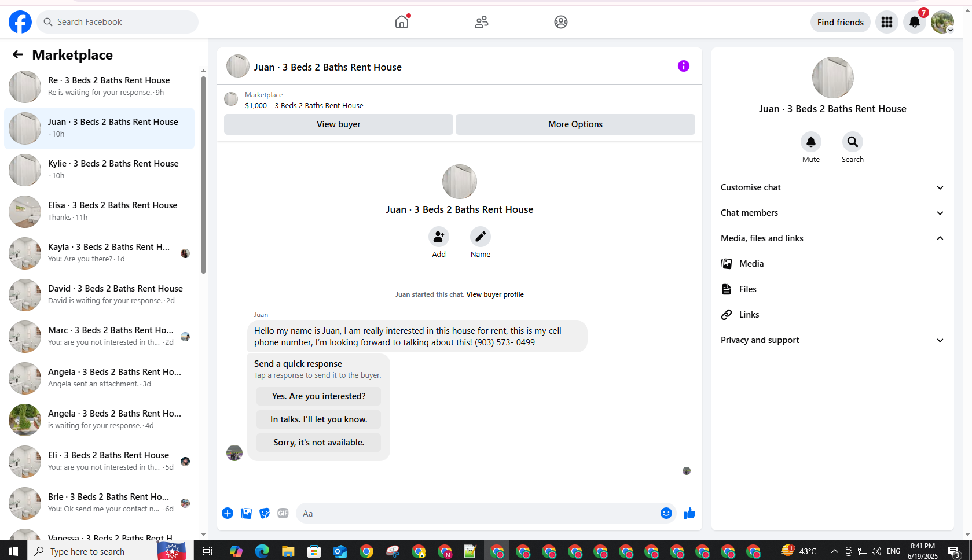The width and height of the screenshot is (972, 560).
Task: Choose a sticker using the sticker icon
Action: 265,513
